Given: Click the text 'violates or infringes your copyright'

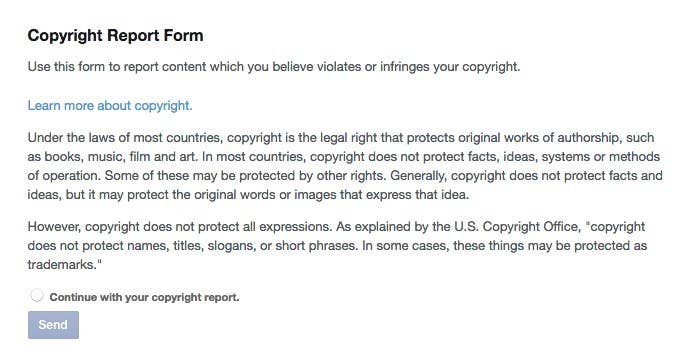Looking at the screenshot, I should [x=418, y=67].
